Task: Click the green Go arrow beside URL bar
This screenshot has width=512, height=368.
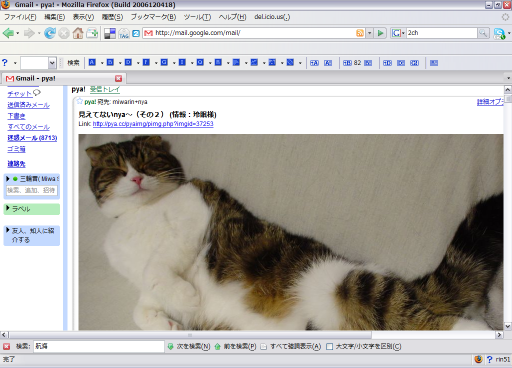Action: 380,33
